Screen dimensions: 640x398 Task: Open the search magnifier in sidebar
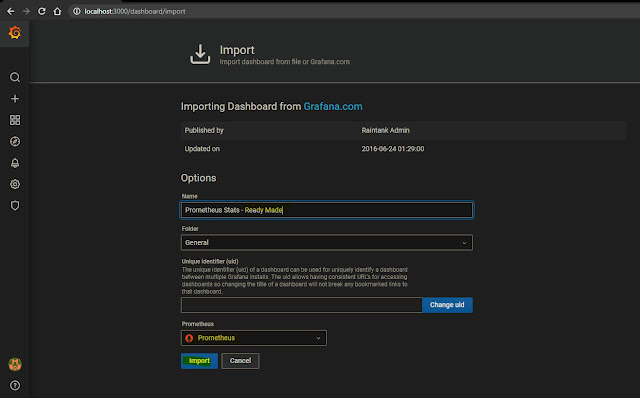(15, 77)
